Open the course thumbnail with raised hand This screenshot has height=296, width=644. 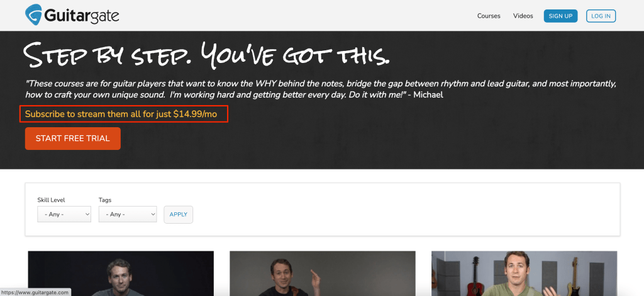pos(323,273)
